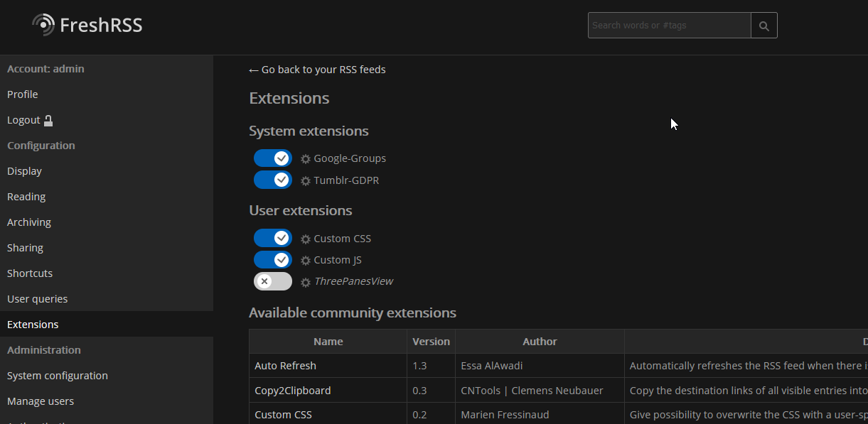Go to Reading settings in sidebar
The height and width of the screenshot is (424, 868).
coord(26,197)
